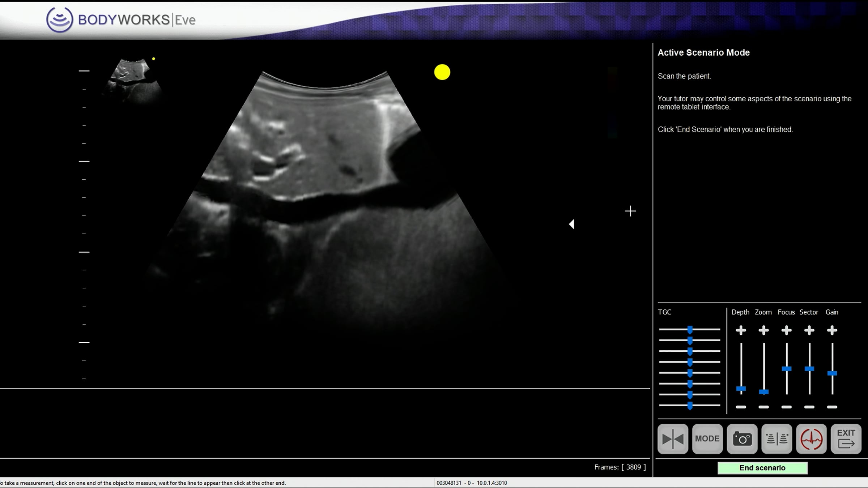Click the large yellow probe orientation marker
The width and height of the screenshot is (868, 488).
(x=442, y=72)
